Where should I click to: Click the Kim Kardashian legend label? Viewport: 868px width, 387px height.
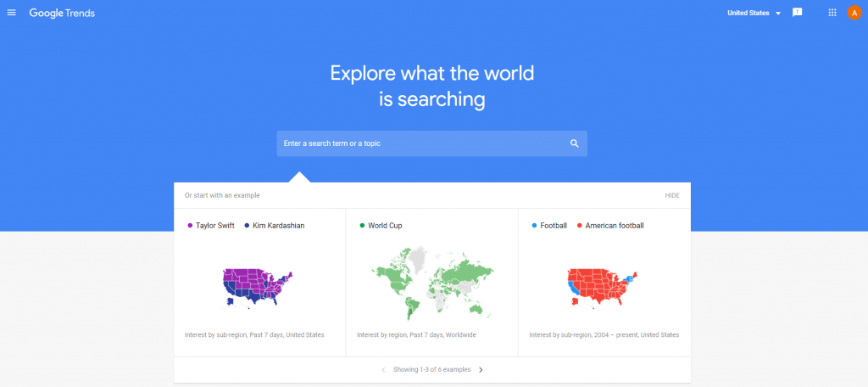[x=278, y=226]
